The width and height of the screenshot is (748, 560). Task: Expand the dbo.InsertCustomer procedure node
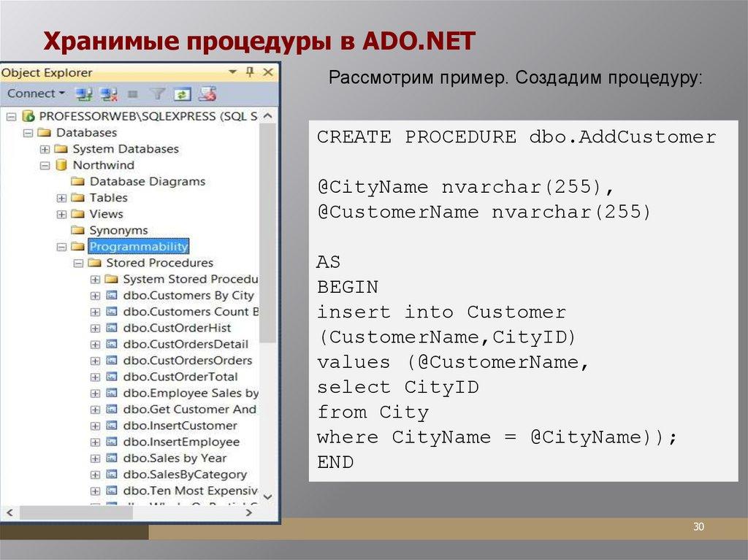[95, 426]
